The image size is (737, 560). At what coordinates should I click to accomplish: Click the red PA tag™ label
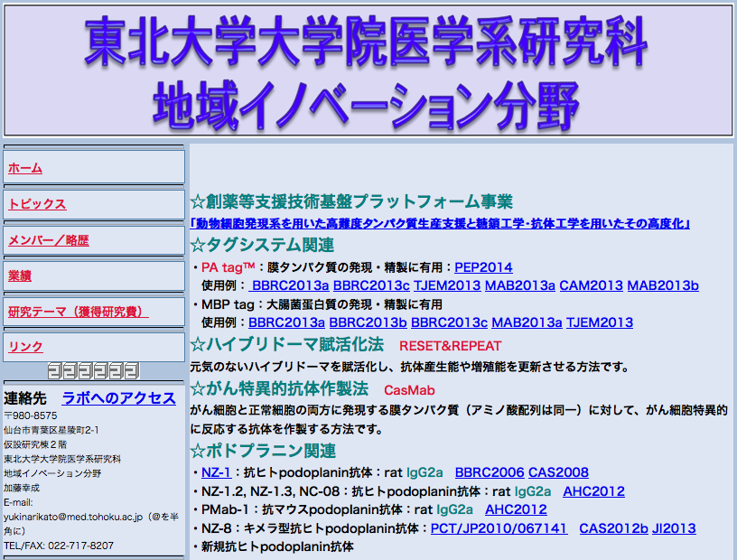228,267
